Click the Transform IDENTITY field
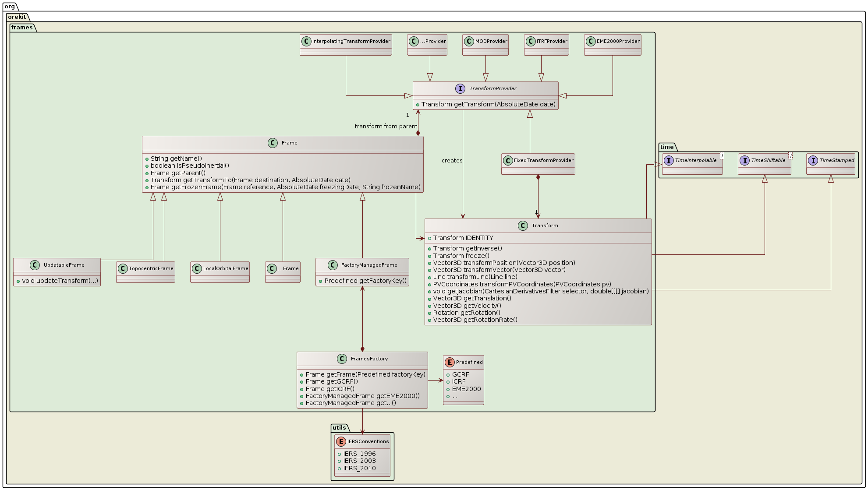 tap(463, 238)
